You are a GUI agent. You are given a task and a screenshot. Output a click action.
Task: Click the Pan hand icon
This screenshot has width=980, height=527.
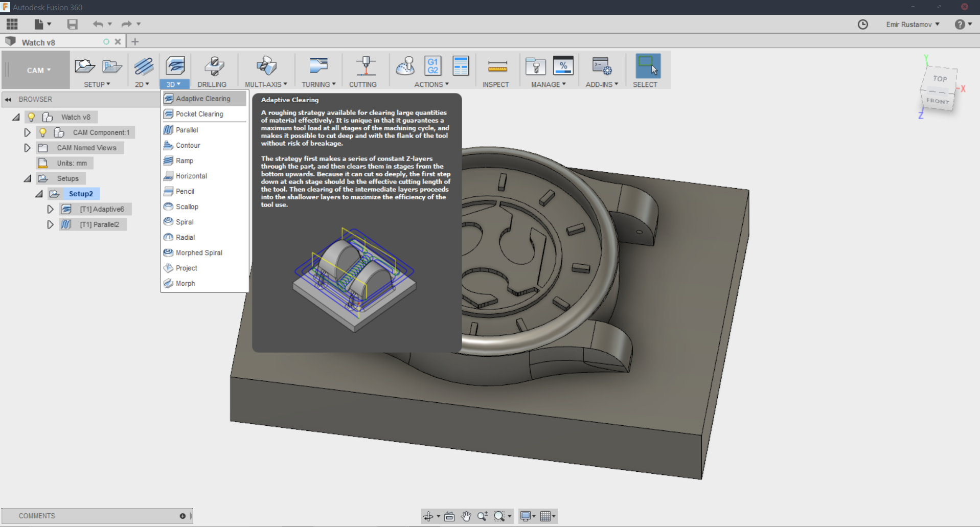(466, 516)
